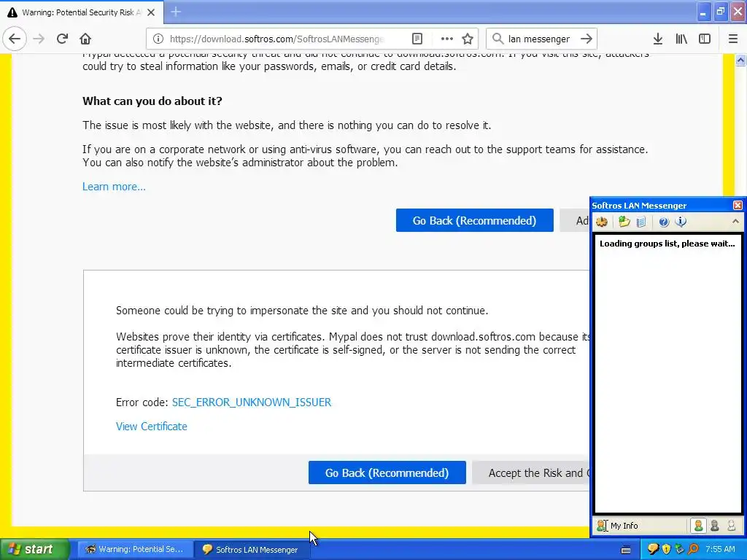
Task: Close the Softros LAN Messenger window
Action: 737,205
